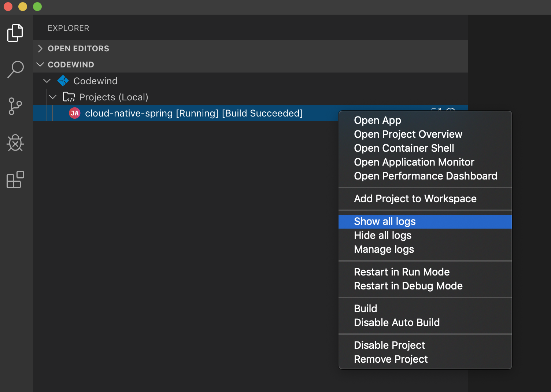This screenshot has width=551, height=392.
Task: Select Hide all logs menu entry
Action: 425,235
